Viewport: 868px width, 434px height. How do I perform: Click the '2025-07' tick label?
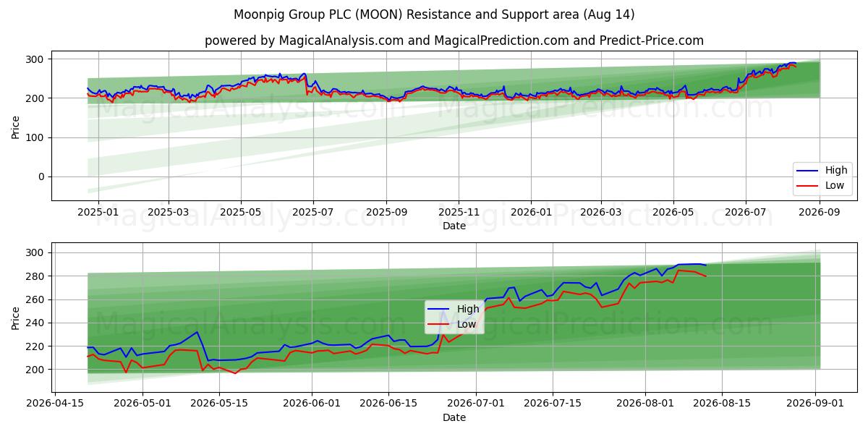pyautogui.click(x=313, y=213)
